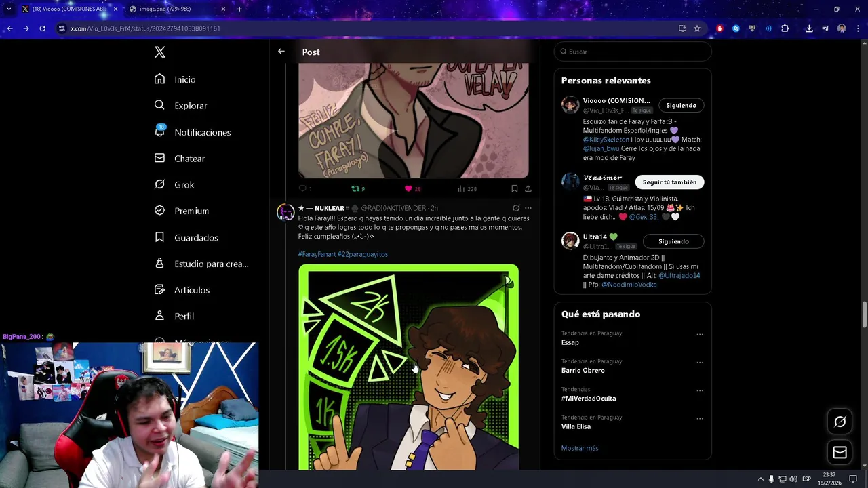The height and width of the screenshot is (488, 868).
Task: Click reply icon under birthday artwork
Action: [302, 188]
